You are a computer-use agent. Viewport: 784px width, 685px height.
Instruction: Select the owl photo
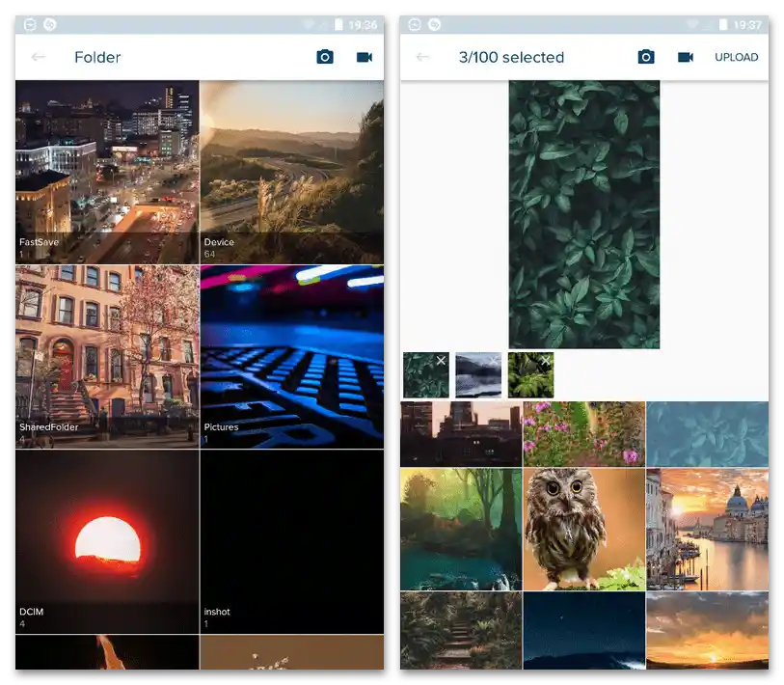pyautogui.click(x=584, y=530)
